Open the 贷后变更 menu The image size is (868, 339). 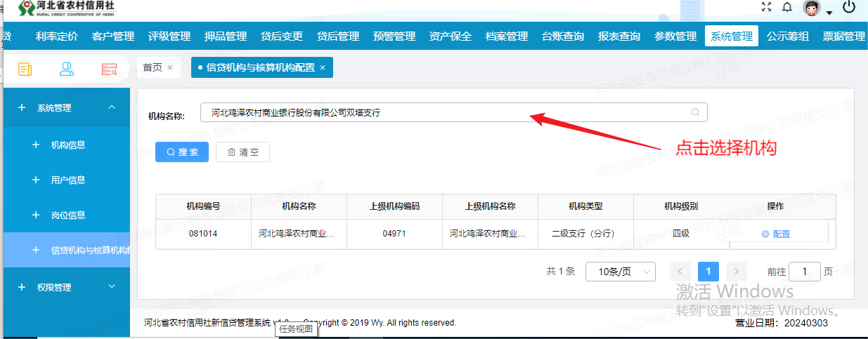282,36
